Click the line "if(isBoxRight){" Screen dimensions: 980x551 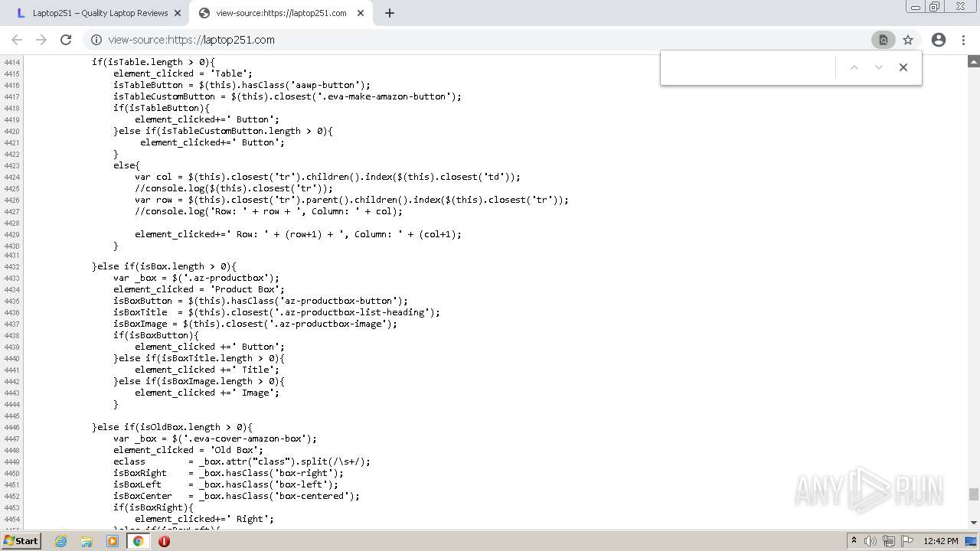pos(153,507)
